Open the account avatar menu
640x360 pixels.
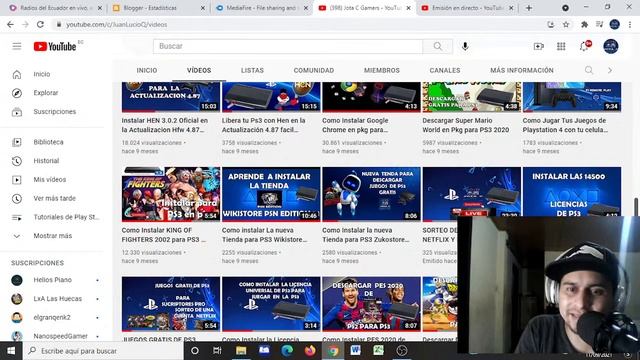(x=611, y=46)
